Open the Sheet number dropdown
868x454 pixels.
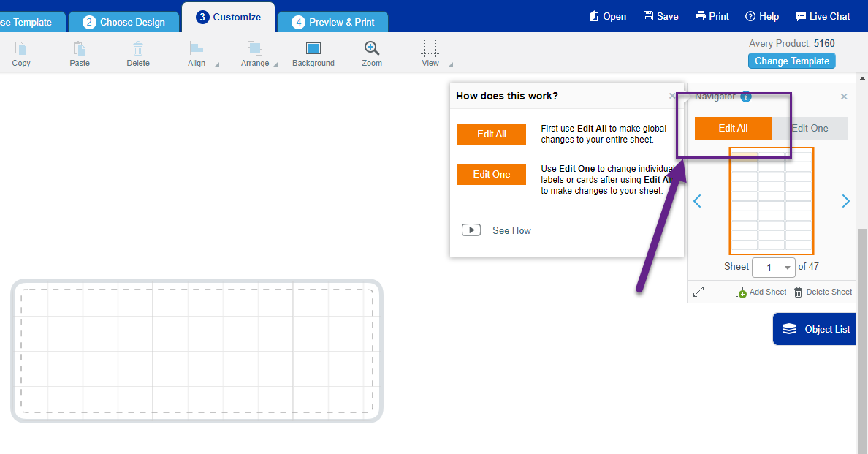coord(774,268)
